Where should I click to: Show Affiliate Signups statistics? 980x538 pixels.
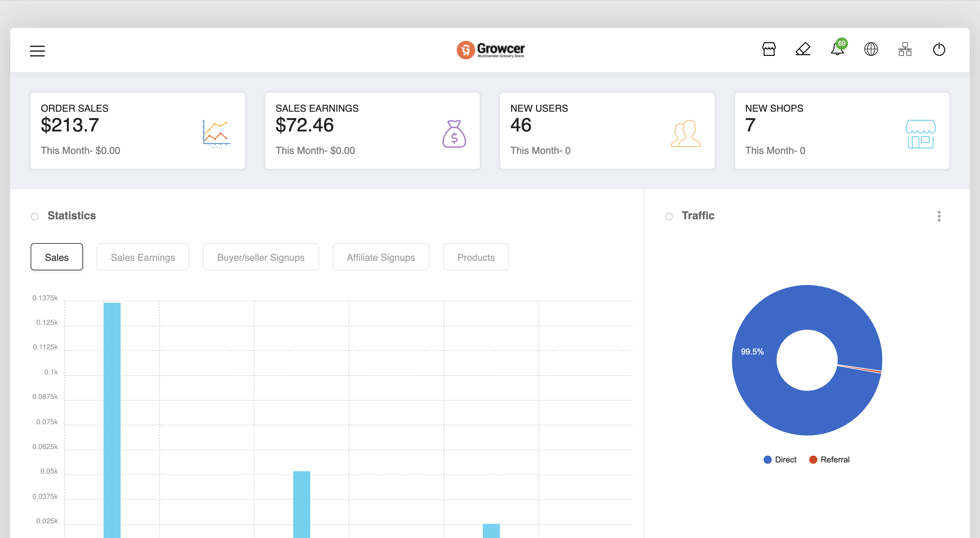[381, 257]
